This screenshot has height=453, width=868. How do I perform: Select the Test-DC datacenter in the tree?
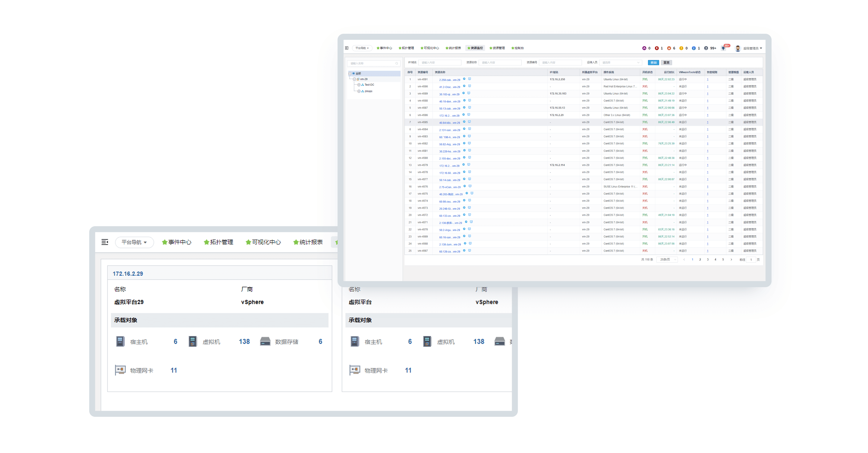pos(369,85)
